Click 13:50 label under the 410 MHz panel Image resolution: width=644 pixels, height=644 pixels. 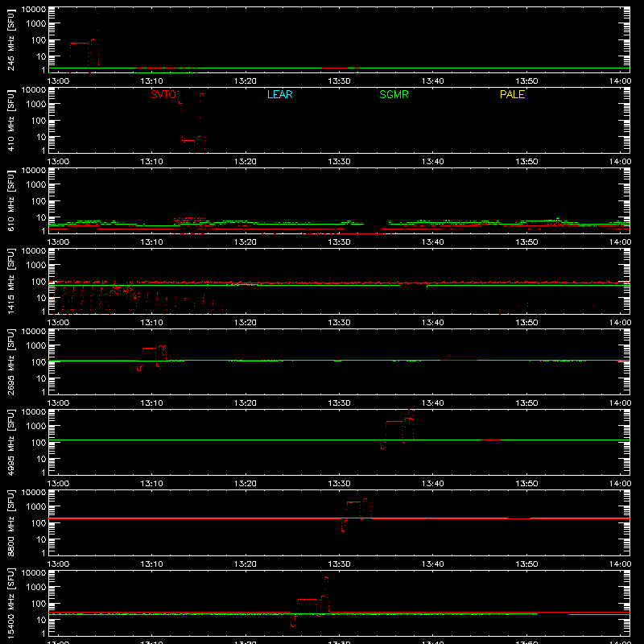526,162
